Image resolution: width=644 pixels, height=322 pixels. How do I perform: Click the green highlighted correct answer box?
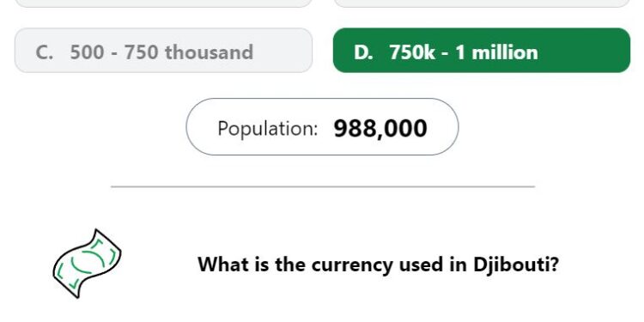coord(482,51)
